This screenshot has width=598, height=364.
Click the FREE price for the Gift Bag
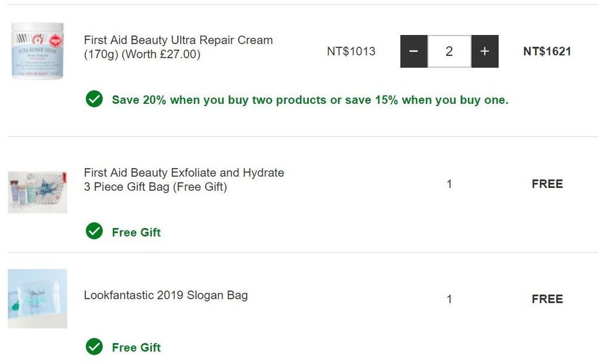[x=547, y=184]
